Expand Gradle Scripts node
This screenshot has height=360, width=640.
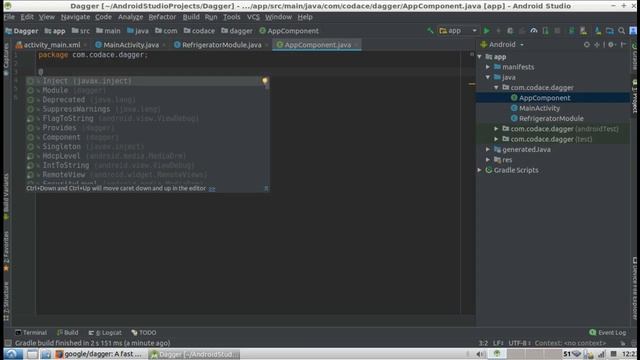pyautogui.click(x=480, y=170)
